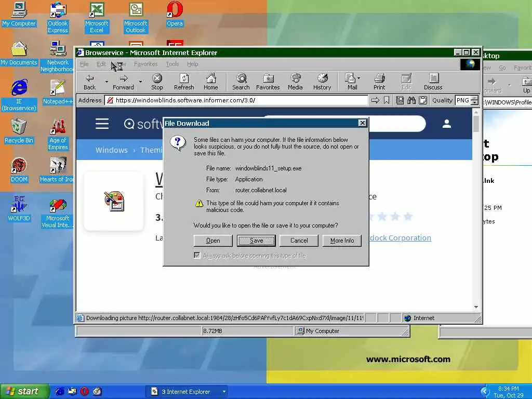
Task: Click scrollbar down arrow on webpage
Action: point(476,307)
